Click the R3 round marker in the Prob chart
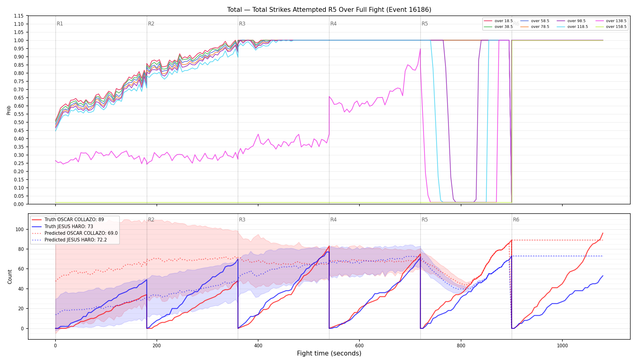Image resolution: width=637 pixels, height=364 pixels. pyautogui.click(x=242, y=24)
